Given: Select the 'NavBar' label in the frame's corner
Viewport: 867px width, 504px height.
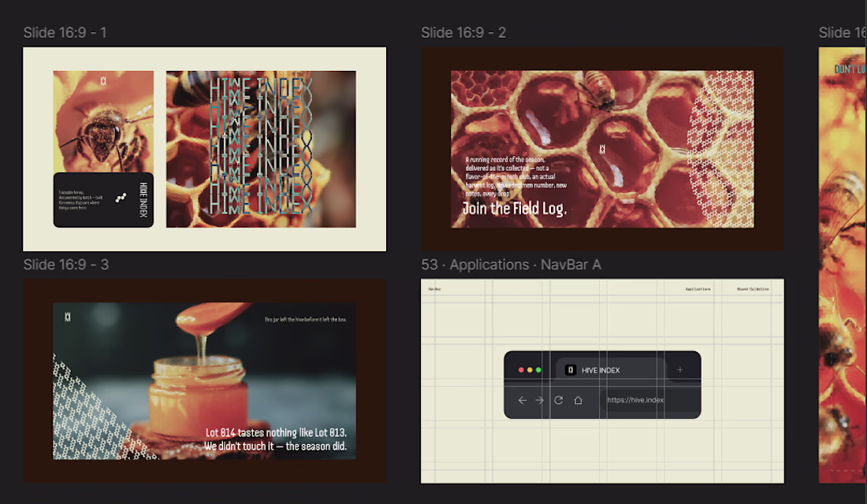Looking at the screenshot, I should click(x=434, y=289).
